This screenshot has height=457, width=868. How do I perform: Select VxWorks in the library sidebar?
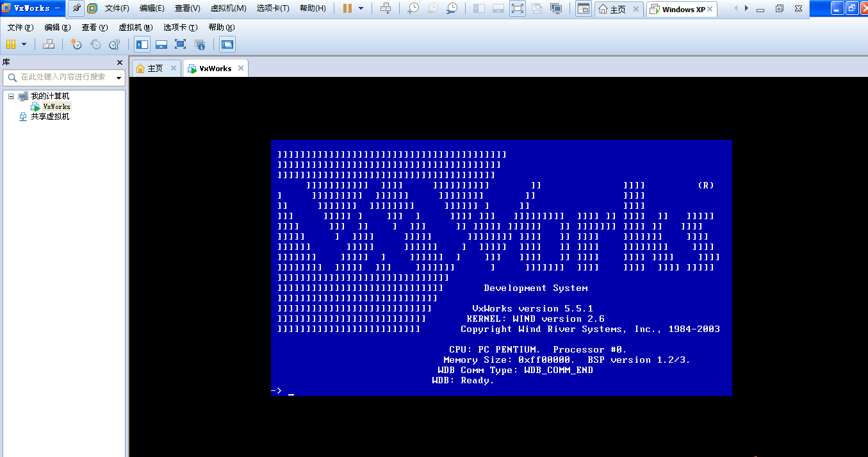[x=58, y=106]
